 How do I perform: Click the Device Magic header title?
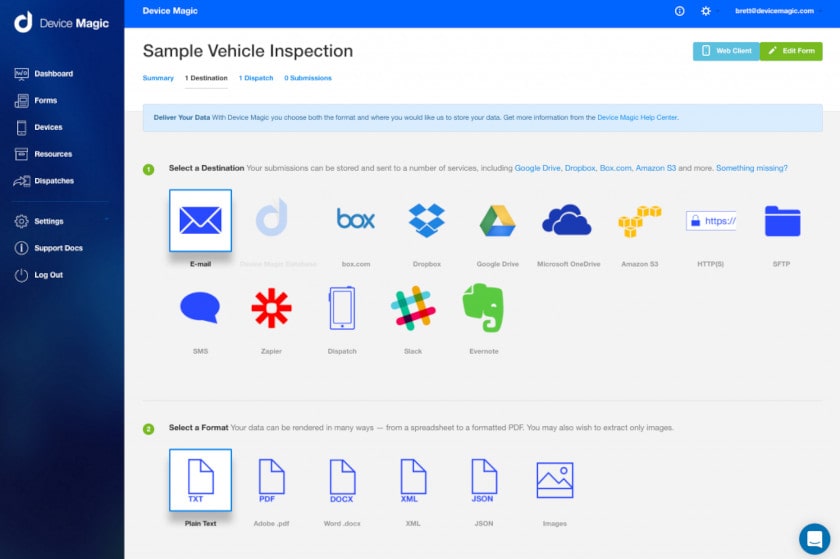pyautogui.click(x=170, y=11)
